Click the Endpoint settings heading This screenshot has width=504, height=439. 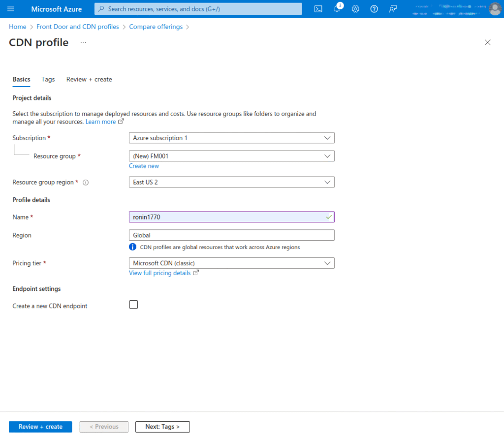pos(36,289)
